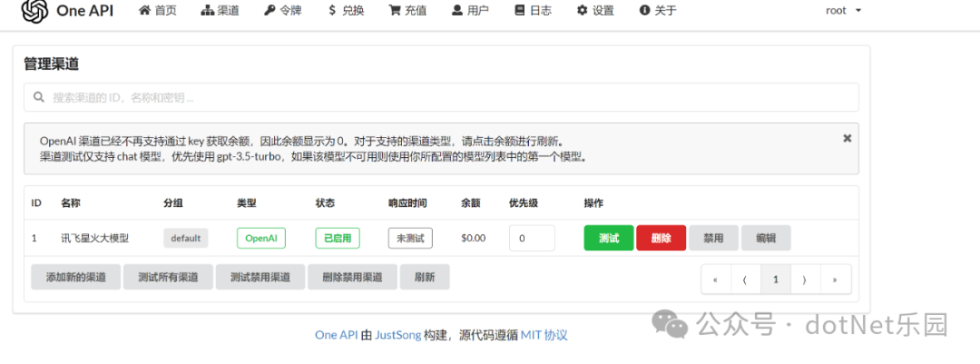The height and width of the screenshot is (364, 980).
Task: Click the 讯飞星火大模型 channel name
Action: [95, 239]
